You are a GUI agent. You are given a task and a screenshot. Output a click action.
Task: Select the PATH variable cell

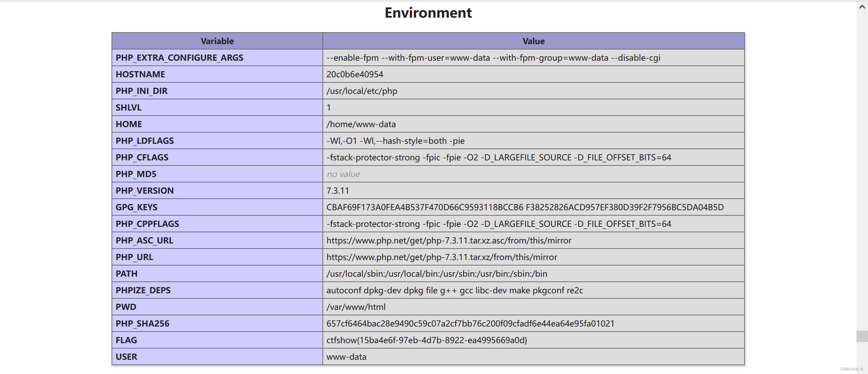point(217,274)
